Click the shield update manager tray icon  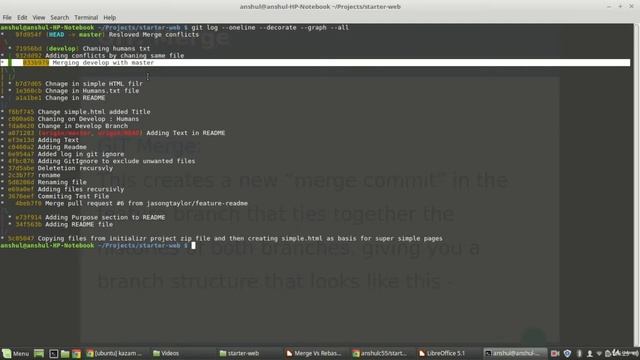pyautogui.click(x=567, y=353)
